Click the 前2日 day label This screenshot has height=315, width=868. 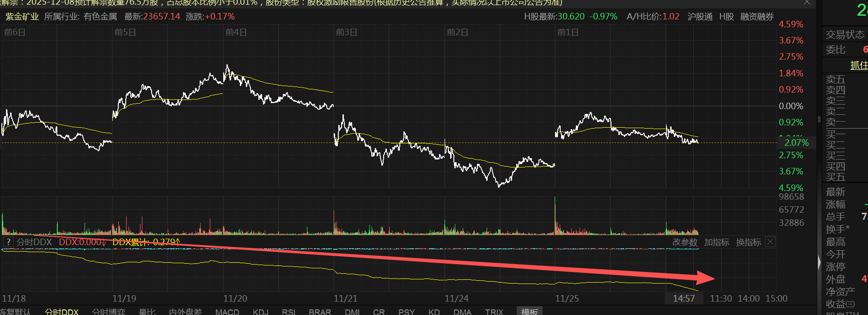[x=458, y=32]
